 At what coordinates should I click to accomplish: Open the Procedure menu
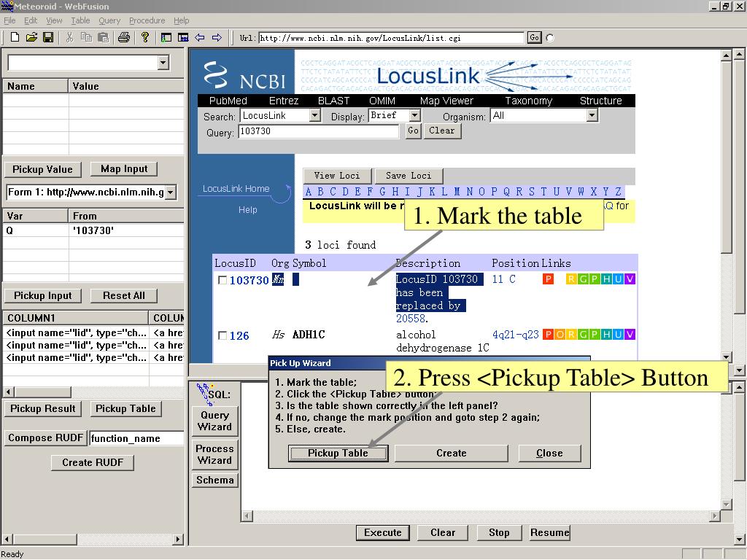tap(147, 20)
